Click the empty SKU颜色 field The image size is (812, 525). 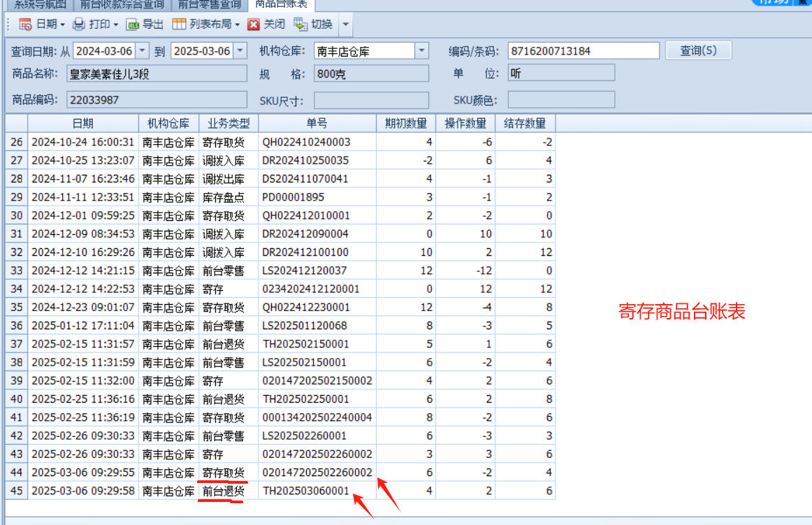click(561, 99)
